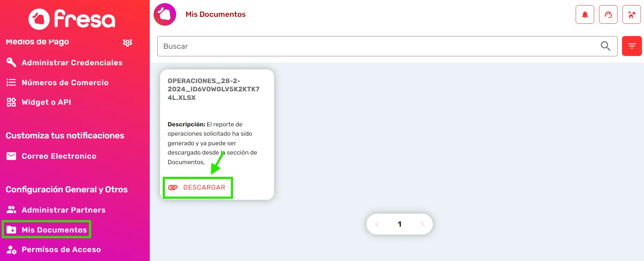Click the Medios de Pago section heading

pos(37,42)
